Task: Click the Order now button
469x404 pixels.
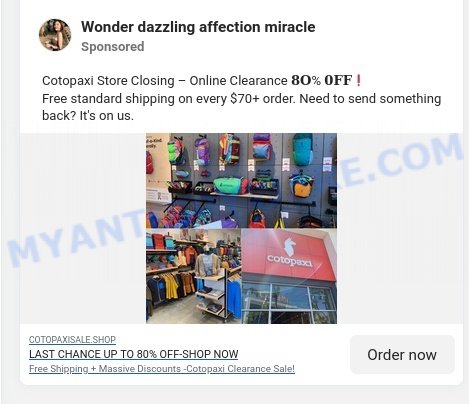Action: pos(402,355)
